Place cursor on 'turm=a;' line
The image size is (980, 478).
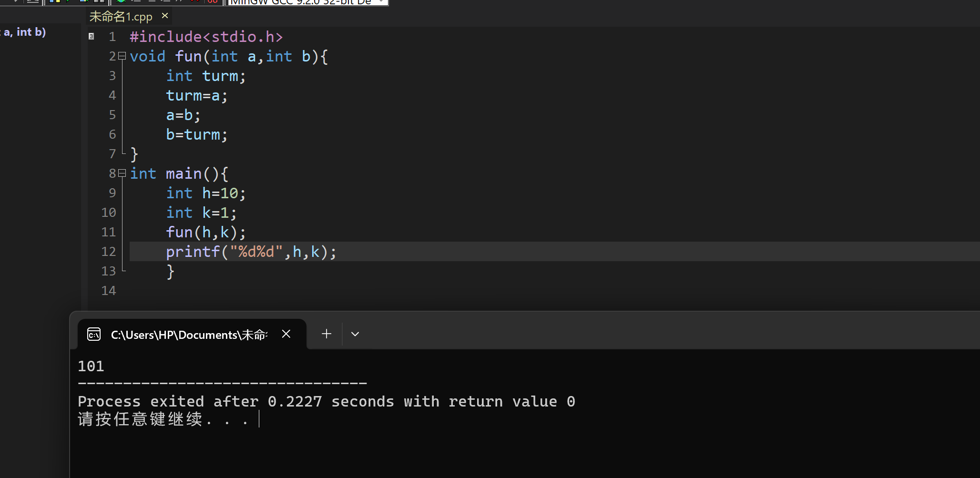[197, 95]
